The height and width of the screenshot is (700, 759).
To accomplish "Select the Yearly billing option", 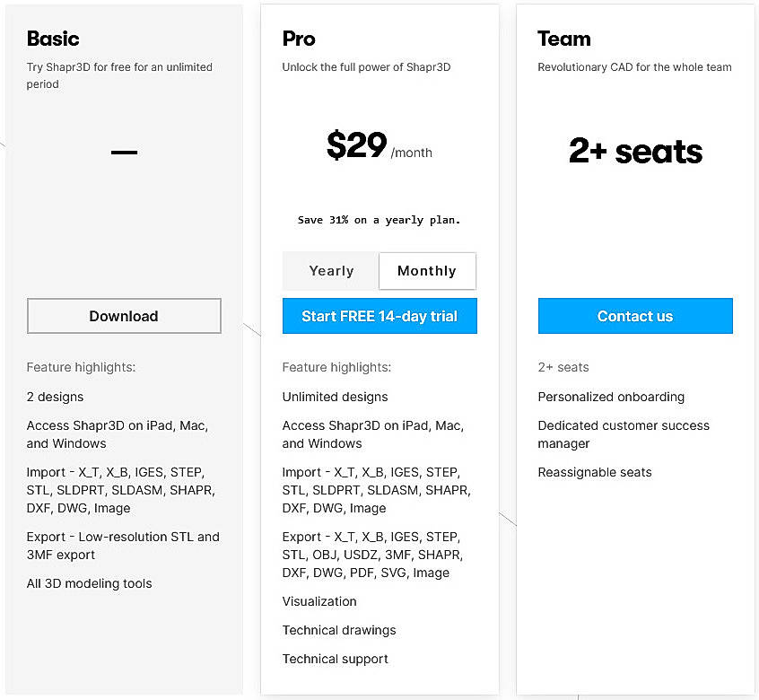I will [331, 270].
